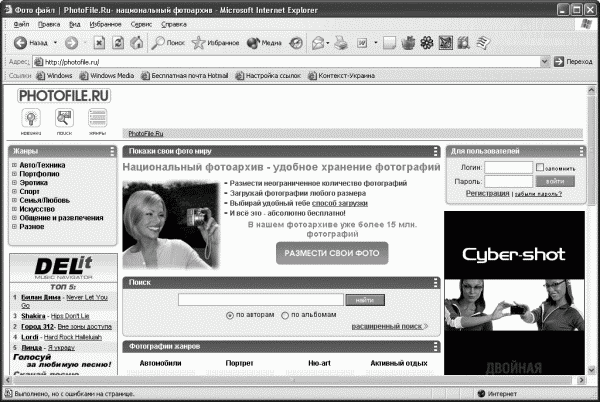Viewport: 600px width, 402px height.
Task: Click the vertical scrollbar down arrow
Action: (x=591, y=370)
